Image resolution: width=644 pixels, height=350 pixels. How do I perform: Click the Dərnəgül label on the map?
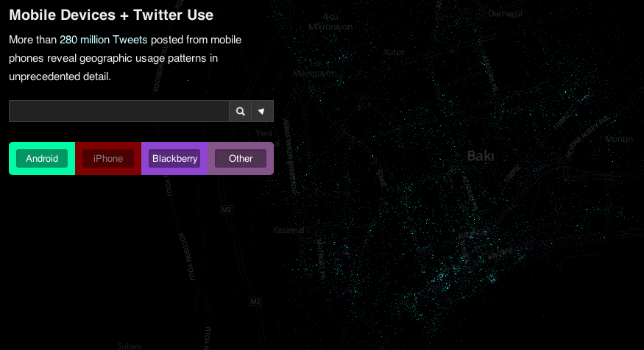click(x=505, y=14)
